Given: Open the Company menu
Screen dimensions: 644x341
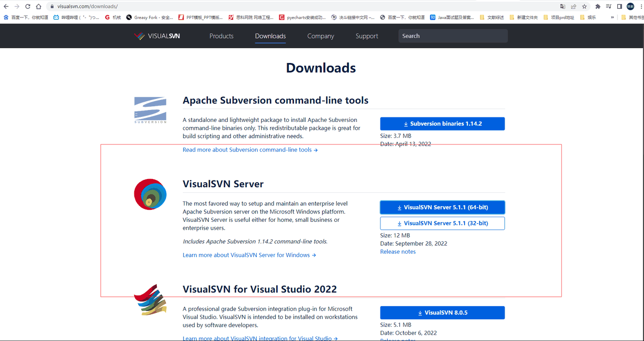Looking at the screenshot, I should pyautogui.click(x=321, y=36).
